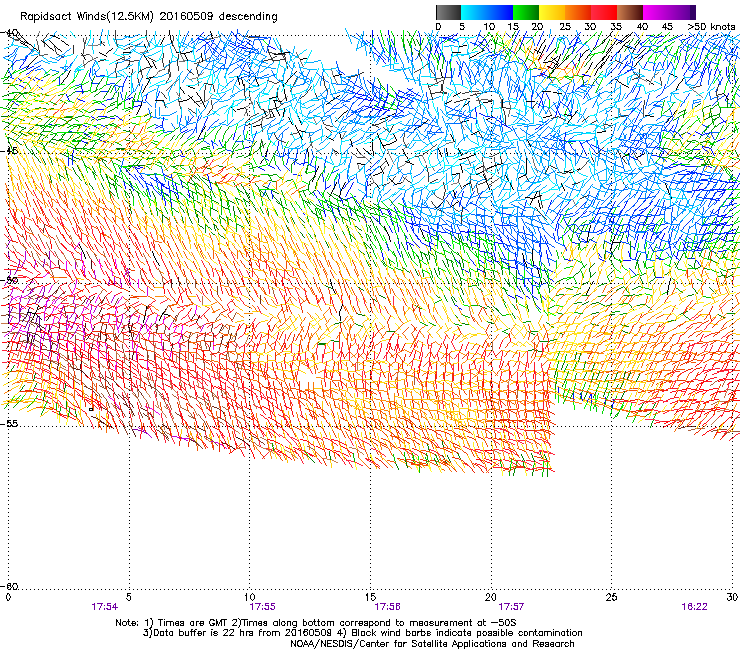
Task: Click the green 15-20 knots legend swatch
Action: pos(526,12)
